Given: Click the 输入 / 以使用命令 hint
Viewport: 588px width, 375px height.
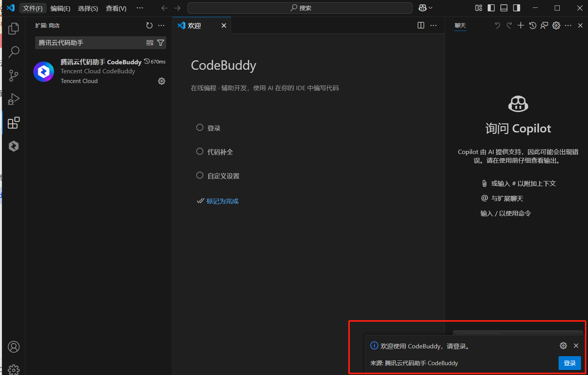Looking at the screenshot, I should [506, 213].
